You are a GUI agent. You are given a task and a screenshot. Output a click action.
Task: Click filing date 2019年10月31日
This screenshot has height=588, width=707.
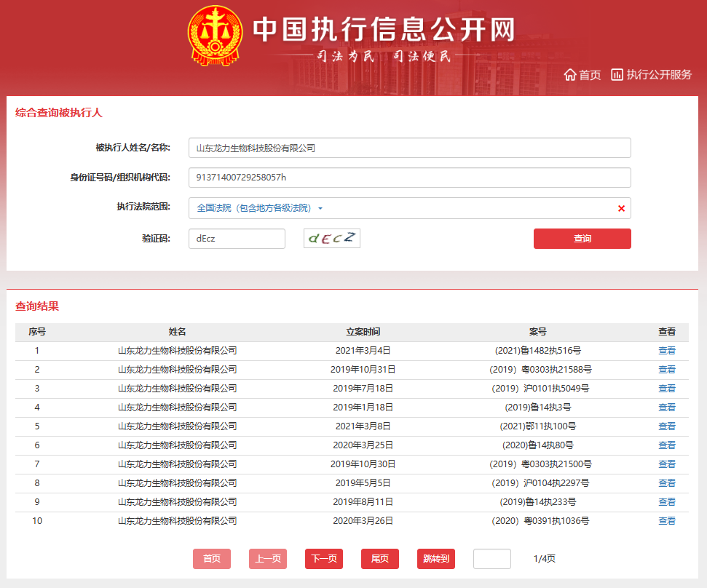(363, 370)
